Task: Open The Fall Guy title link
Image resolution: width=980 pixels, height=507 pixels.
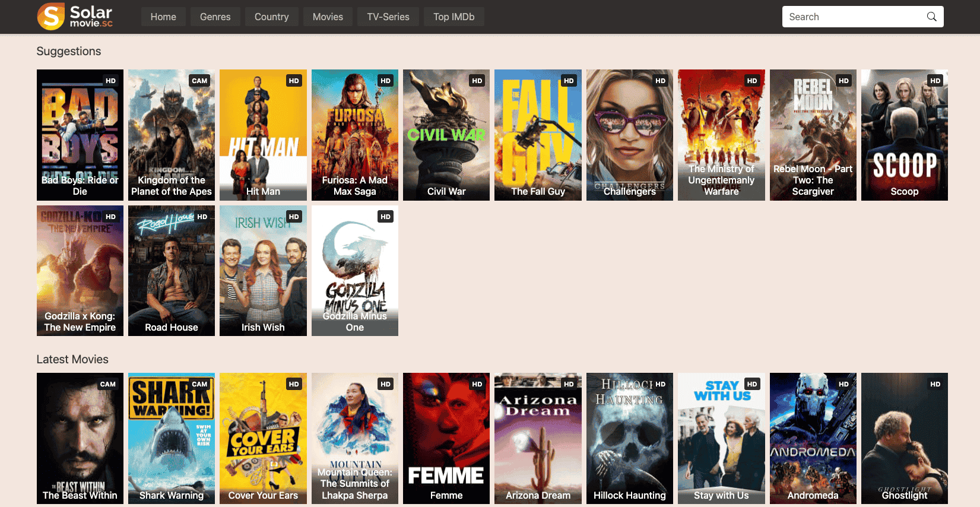Action: coord(538,191)
